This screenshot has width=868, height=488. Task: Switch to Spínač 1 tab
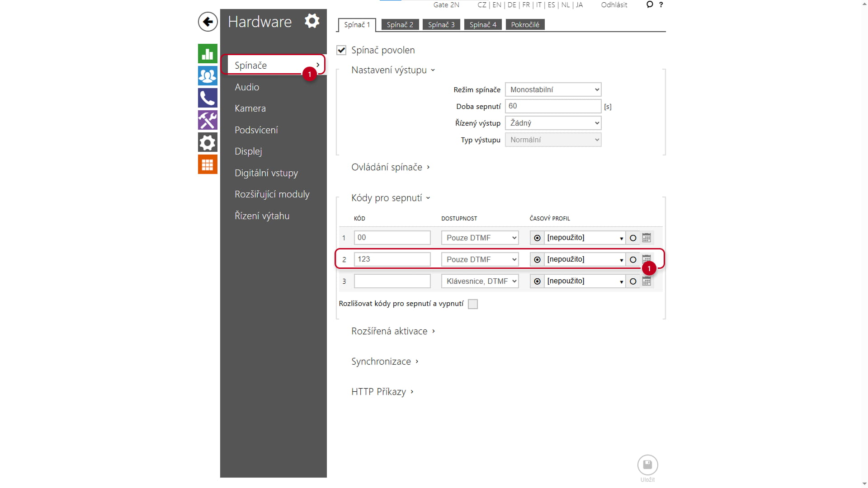(357, 25)
